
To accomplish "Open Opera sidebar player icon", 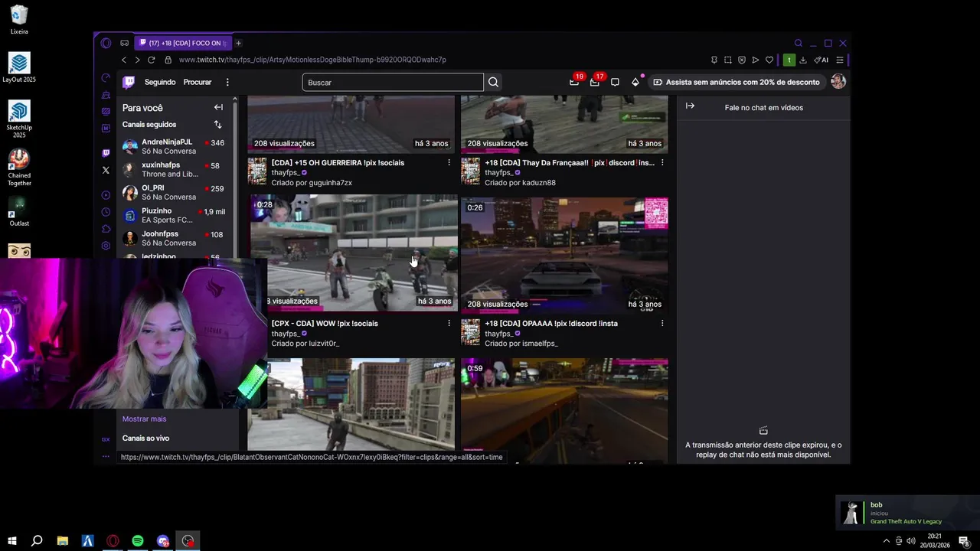I will [x=106, y=195].
